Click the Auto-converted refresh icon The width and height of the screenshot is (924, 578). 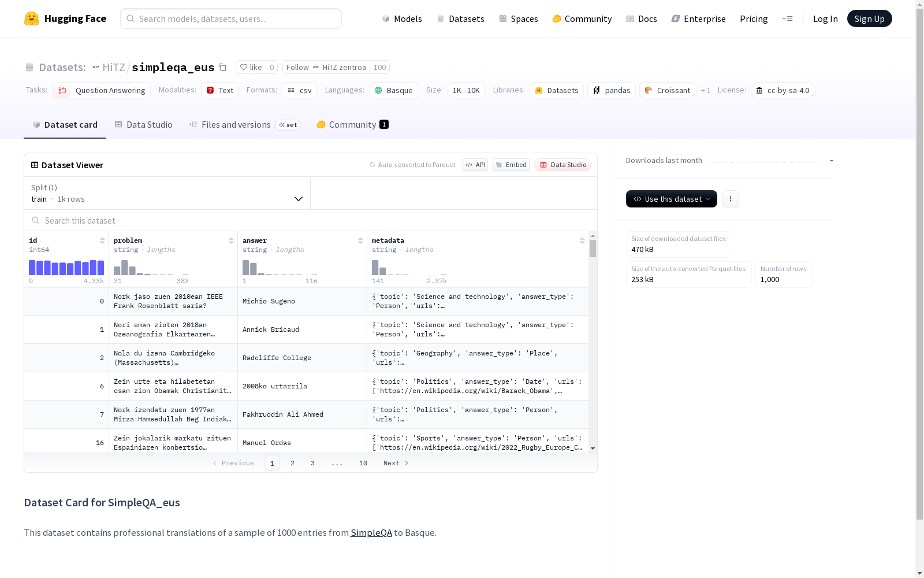[x=372, y=165]
